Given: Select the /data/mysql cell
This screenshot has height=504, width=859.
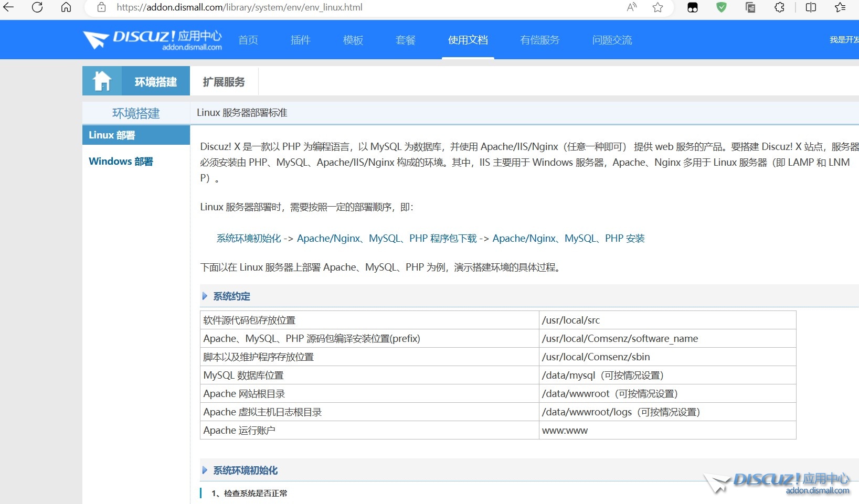Looking at the screenshot, I should pos(667,375).
